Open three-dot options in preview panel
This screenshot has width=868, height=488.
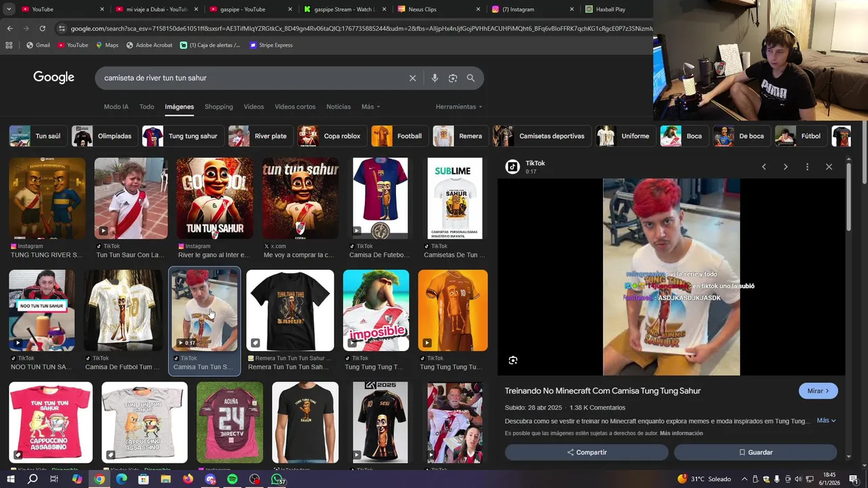tap(807, 167)
